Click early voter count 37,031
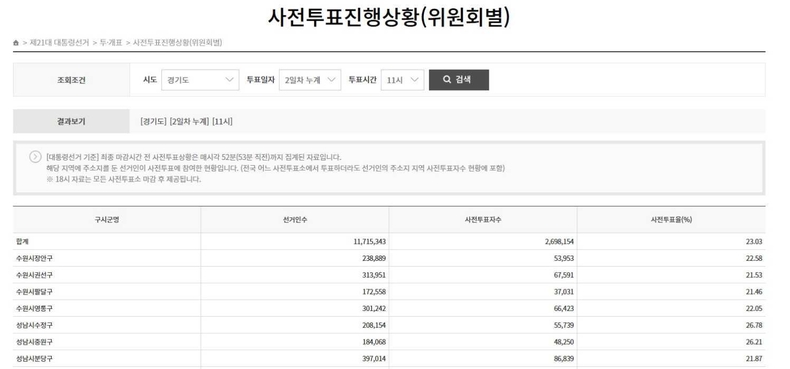Viewport: 790px width, 369px height. click(x=564, y=292)
